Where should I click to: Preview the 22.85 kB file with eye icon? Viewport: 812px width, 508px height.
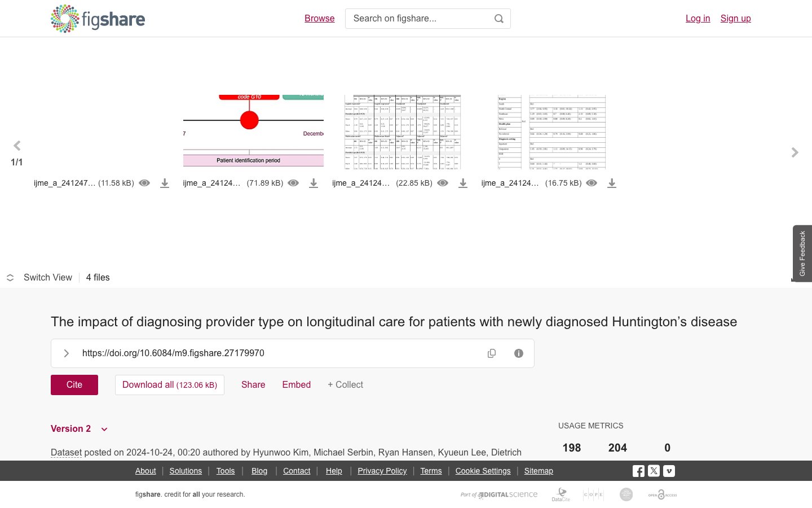tap(443, 183)
